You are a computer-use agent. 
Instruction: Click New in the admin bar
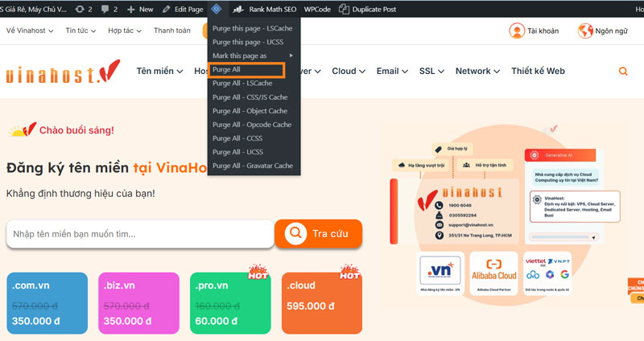click(x=146, y=9)
